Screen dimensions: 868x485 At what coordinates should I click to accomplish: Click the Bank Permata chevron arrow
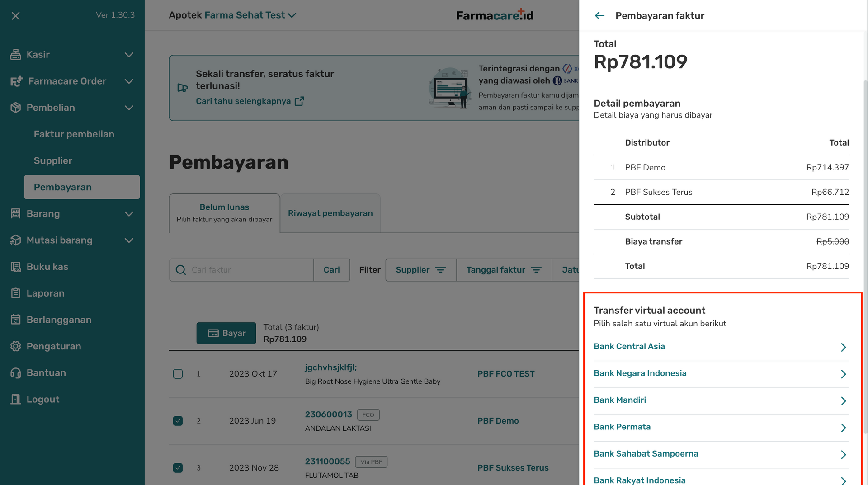(x=844, y=428)
